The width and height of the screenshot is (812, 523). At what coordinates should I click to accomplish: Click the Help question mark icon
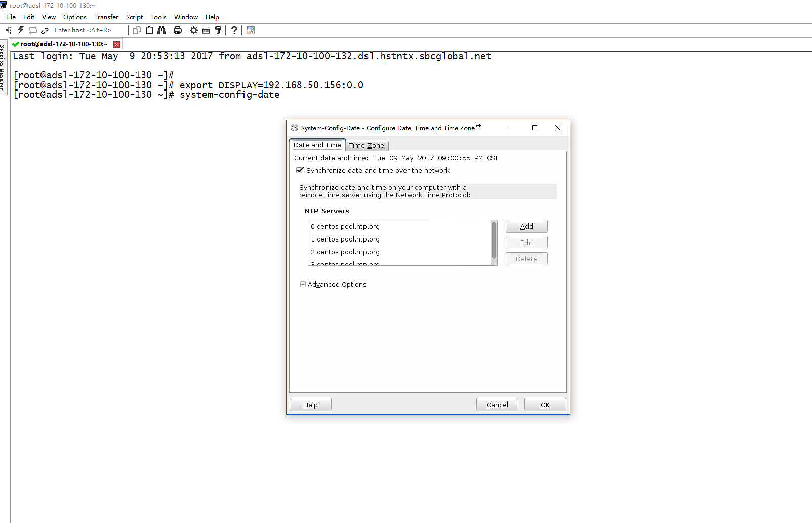click(x=234, y=30)
